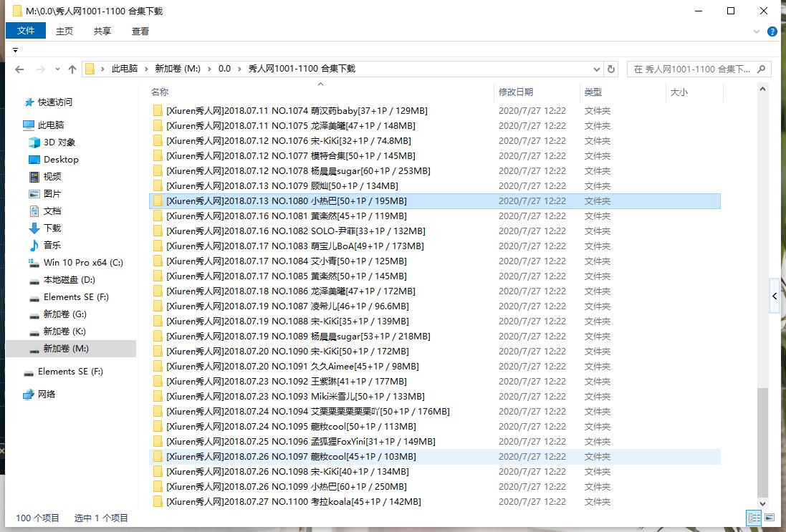This screenshot has width=786, height=532.
Task: Open 视频 in the navigation pane
Action: tap(52, 176)
